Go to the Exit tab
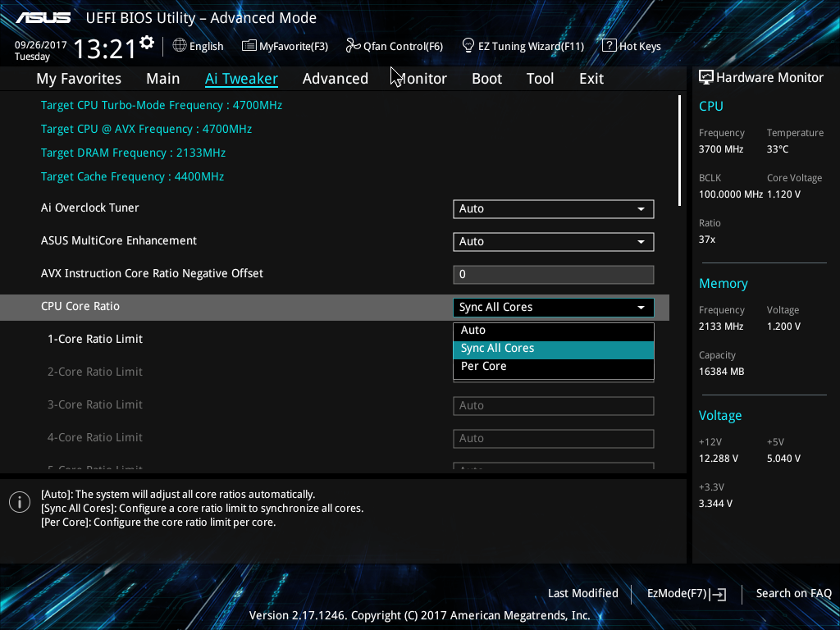Image resolution: width=840 pixels, height=630 pixels. point(591,79)
